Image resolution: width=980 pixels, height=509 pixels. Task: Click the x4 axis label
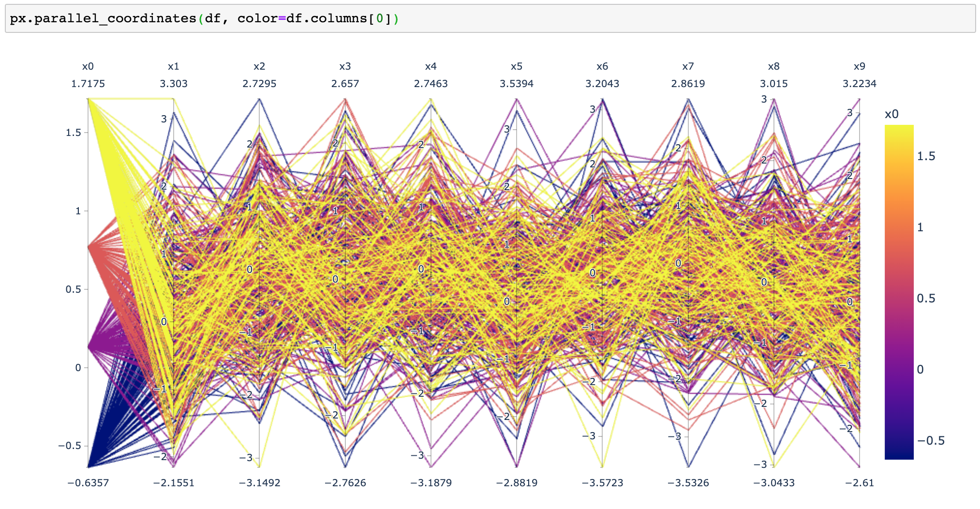click(x=431, y=66)
